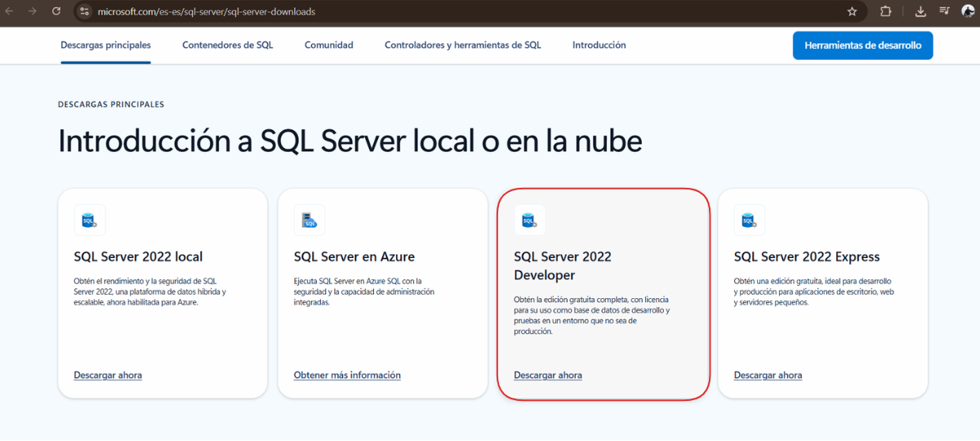Click the SQL Server 2022 Express icon
This screenshot has width=980, height=441.
point(749,220)
